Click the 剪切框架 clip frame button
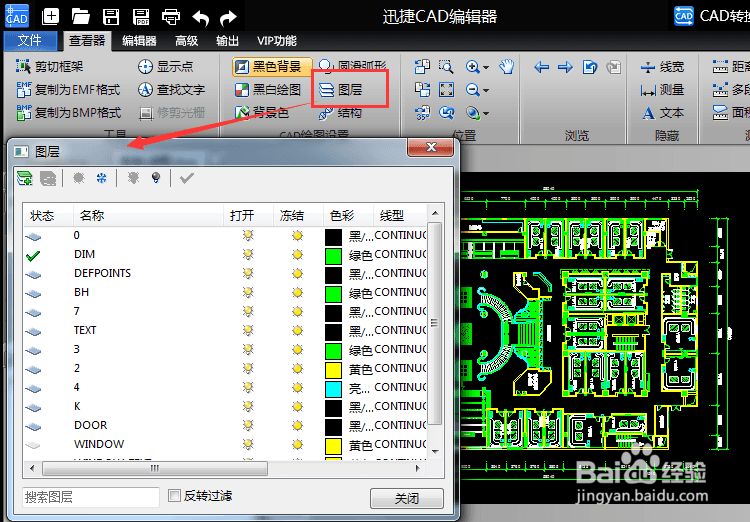This screenshot has width=750, height=522. [x=50, y=67]
